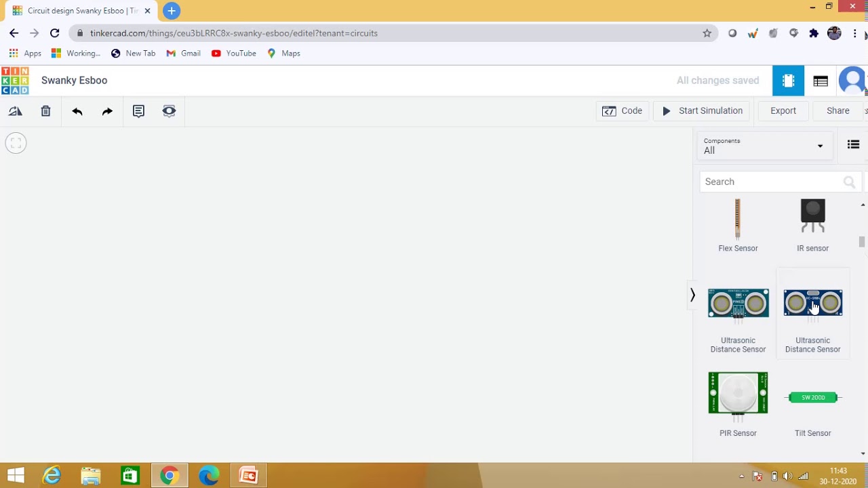
Task: Open the Gmail bookmark
Action: [x=183, y=53]
